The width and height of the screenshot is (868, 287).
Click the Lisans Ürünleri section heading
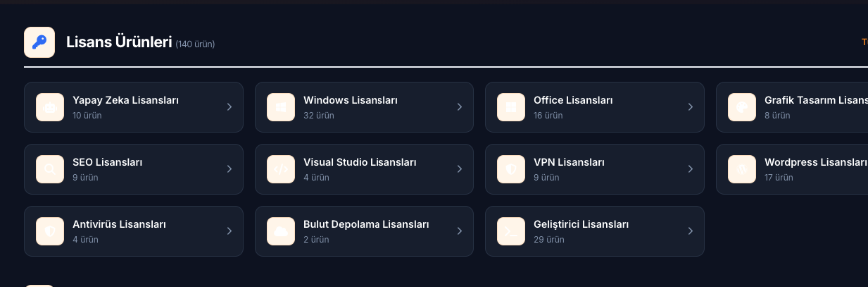(119, 42)
